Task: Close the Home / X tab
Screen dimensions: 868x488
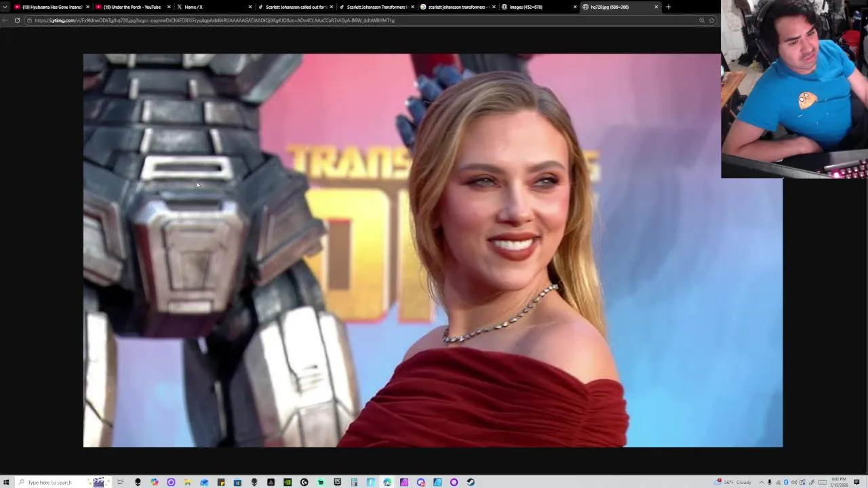Action: [x=250, y=7]
